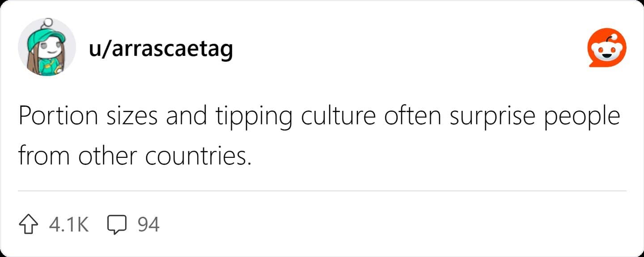Click the word "and" in the post
This screenshot has width=644, height=257.
[186, 116]
